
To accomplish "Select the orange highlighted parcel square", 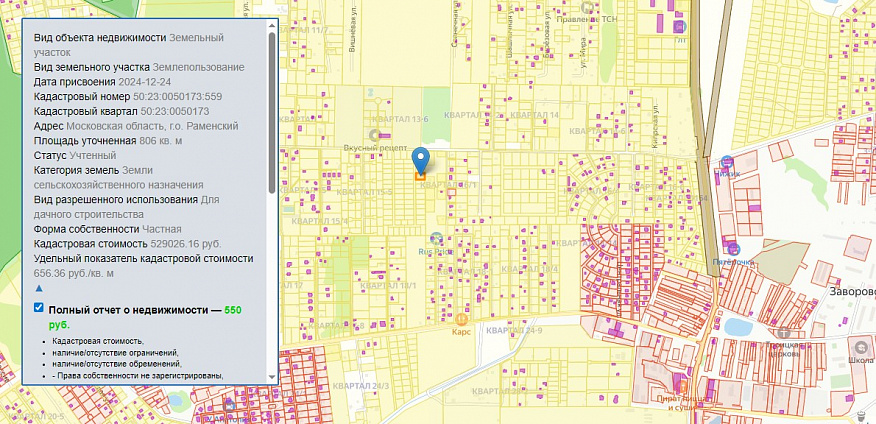I will (x=421, y=176).
